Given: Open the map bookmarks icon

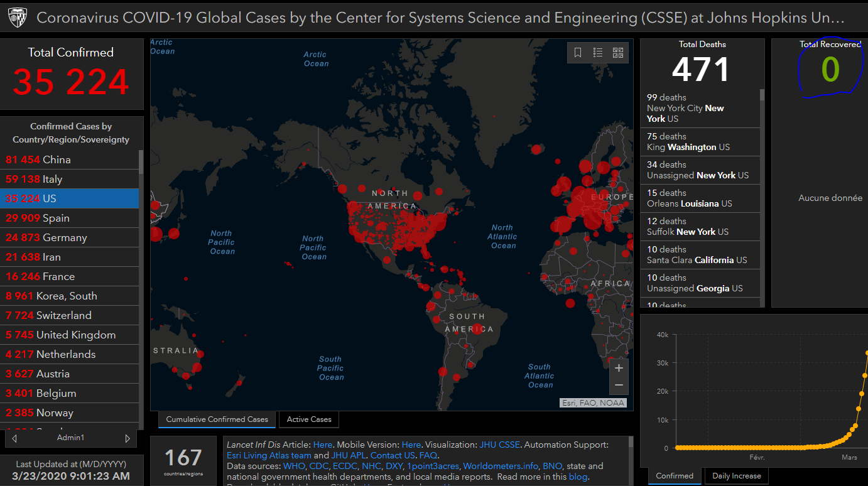Looking at the screenshot, I should [x=578, y=53].
